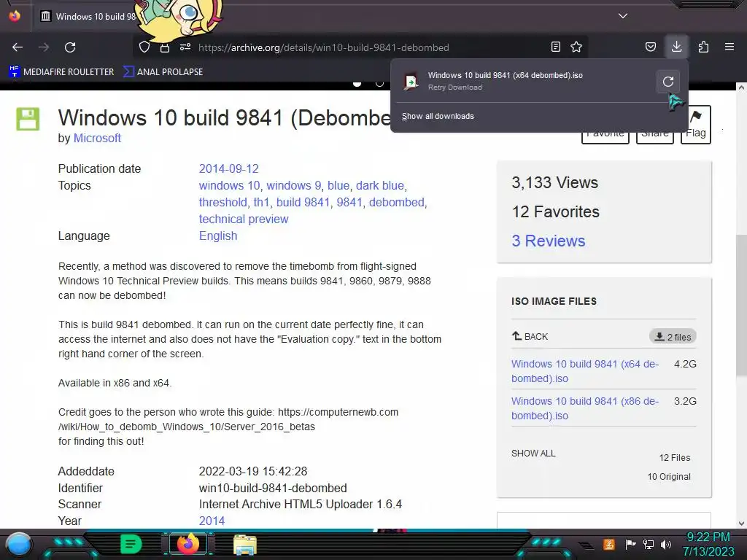Click the green floppy software icon
This screenshot has width=747, height=560.
(28, 119)
